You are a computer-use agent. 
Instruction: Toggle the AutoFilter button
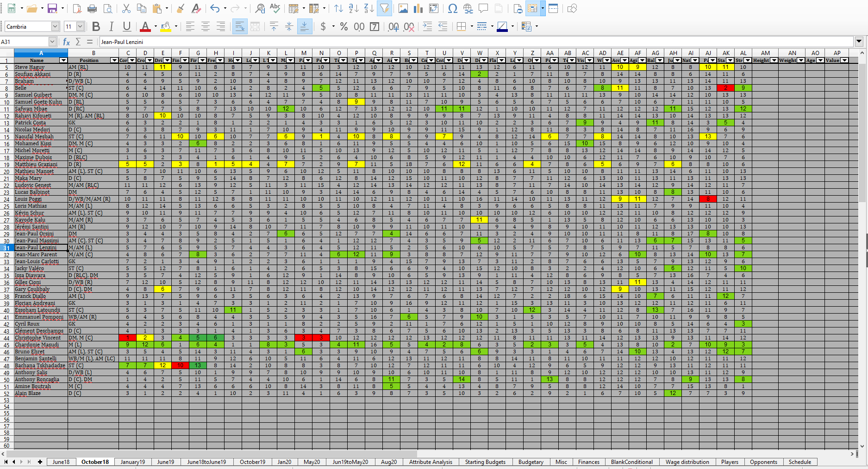tap(384, 8)
